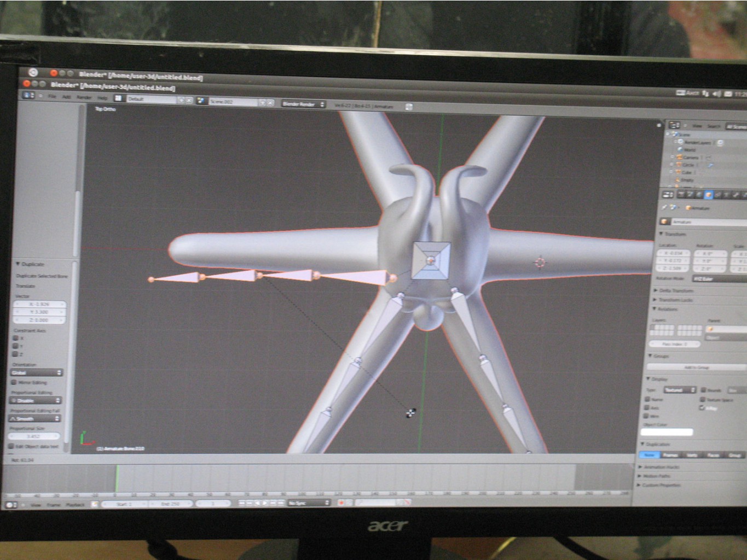This screenshot has height=560, width=747.
Task: Toggle the Name display checkbox
Action: (x=647, y=399)
